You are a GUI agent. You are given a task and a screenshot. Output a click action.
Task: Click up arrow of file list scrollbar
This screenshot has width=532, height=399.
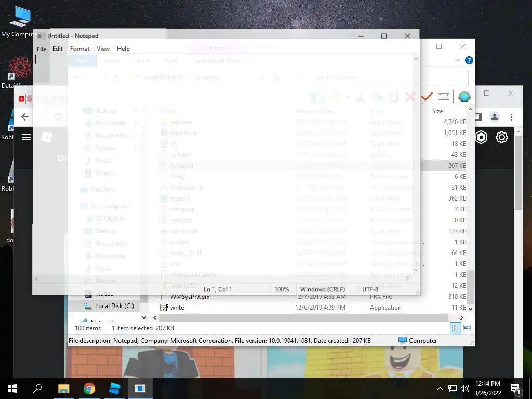click(x=470, y=109)
